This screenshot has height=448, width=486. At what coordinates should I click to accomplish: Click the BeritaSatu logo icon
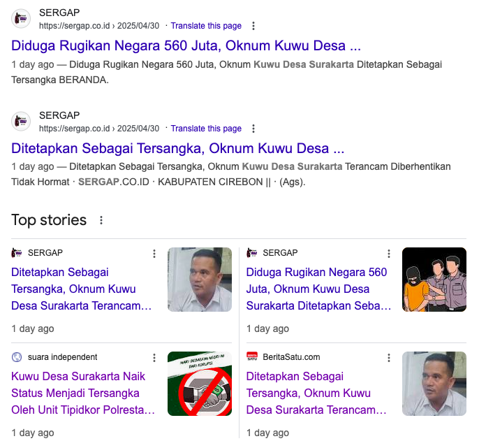251,356
